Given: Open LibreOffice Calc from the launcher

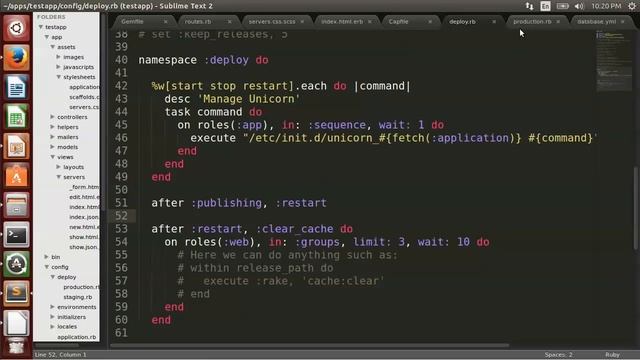Looking at the screenshot, I should point(16,117).
